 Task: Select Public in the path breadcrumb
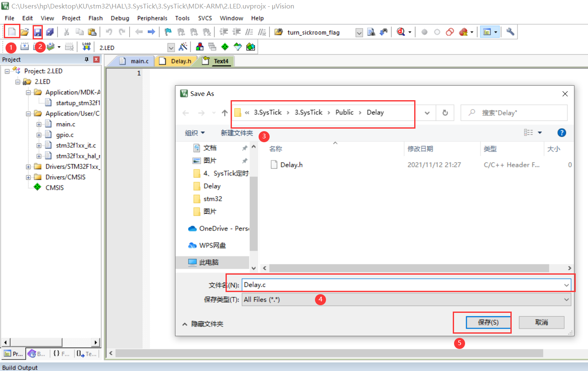point(344,112)
